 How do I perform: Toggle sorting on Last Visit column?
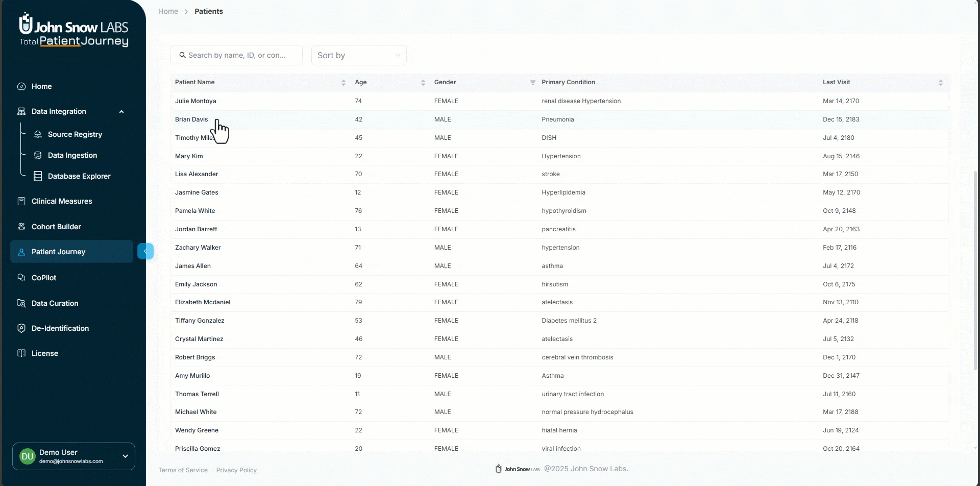pyautogui.click(x=940, y=83)
